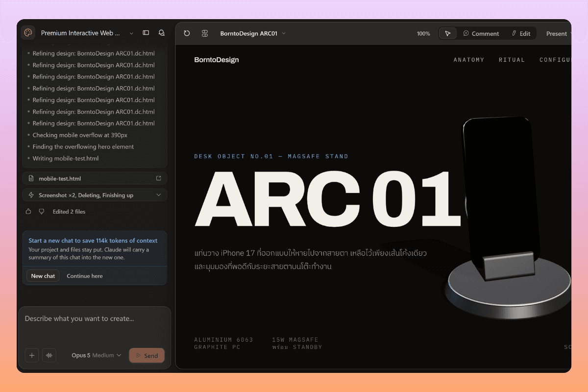This screenshot has height=392, width=588.
Task: Click the "Edited 2 files" label
Action: [x=69, y=212]
